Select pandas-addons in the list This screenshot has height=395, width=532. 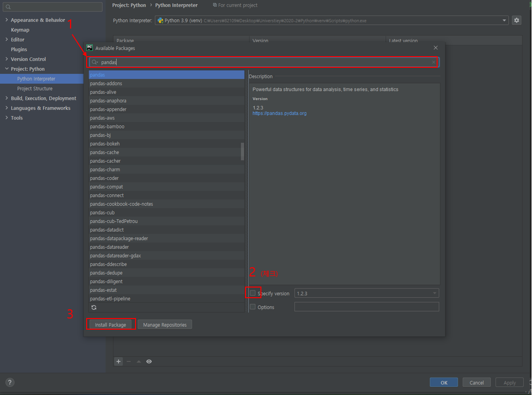(166, 83)
